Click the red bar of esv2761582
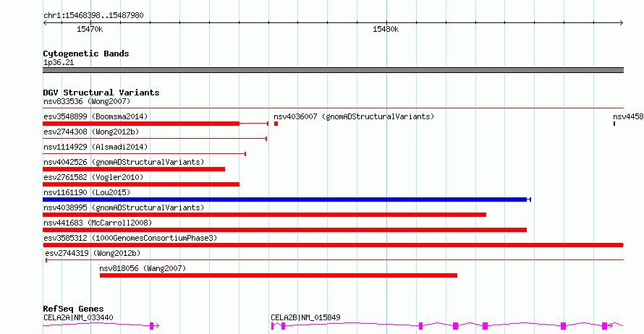This screenshot has height=334, width=644. pos(141,184)
